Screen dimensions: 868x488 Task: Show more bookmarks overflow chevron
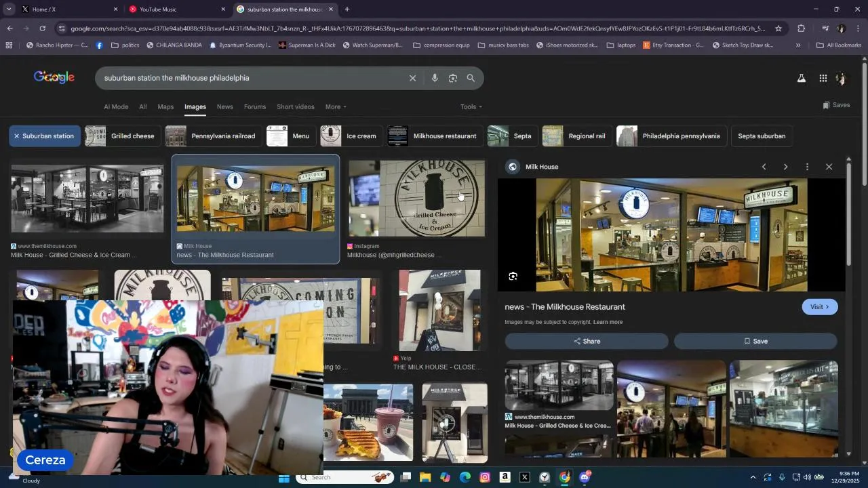798,45
